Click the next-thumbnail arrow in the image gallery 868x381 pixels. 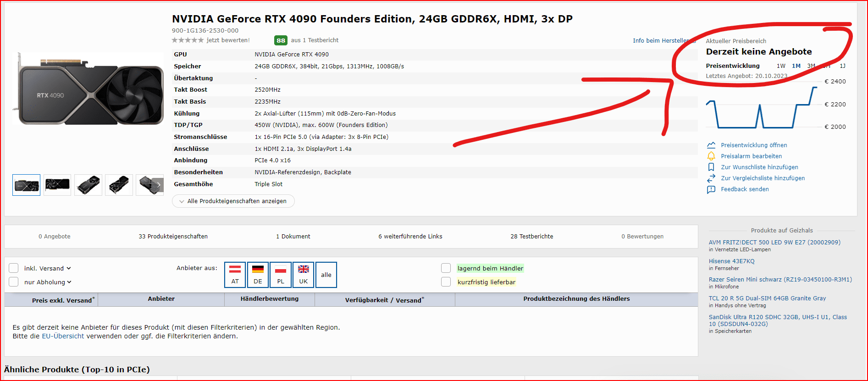[158, 185]
